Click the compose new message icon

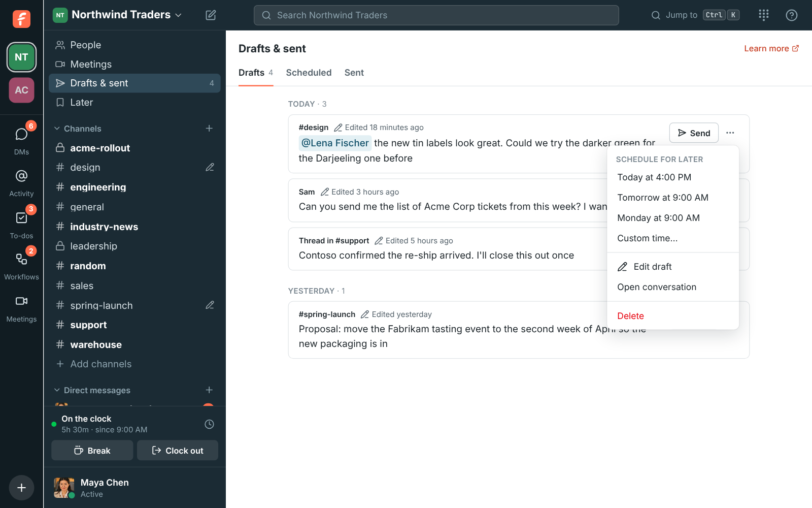coord(211,15)
